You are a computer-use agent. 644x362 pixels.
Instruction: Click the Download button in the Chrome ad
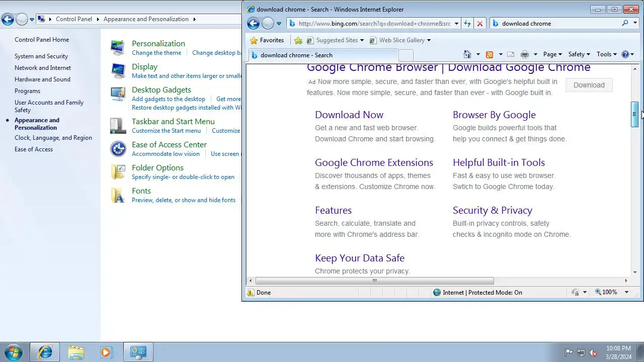[589, 85]
